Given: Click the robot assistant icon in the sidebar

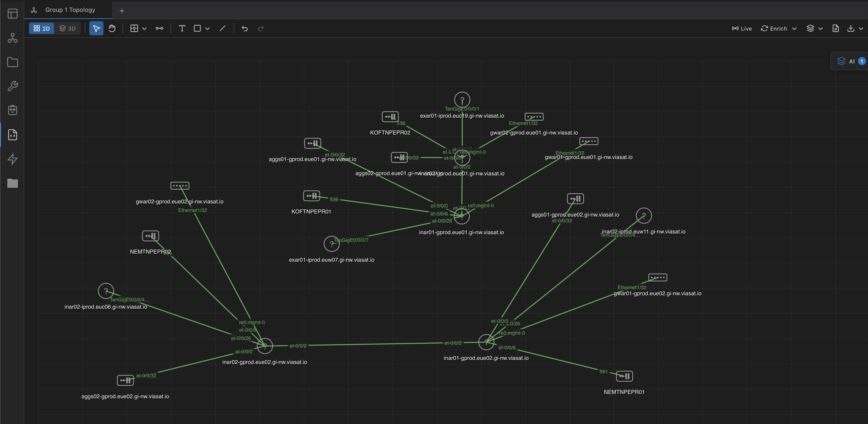Looking at the screenshot, I should (12, 110).
